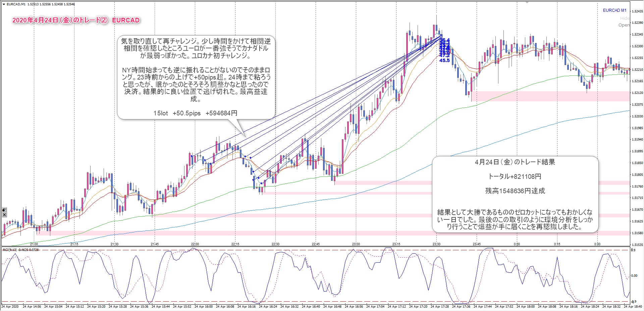Screen dimensions: 644x311
Task: Select the pink support zone right of 23:45
Action: point(550,96)
